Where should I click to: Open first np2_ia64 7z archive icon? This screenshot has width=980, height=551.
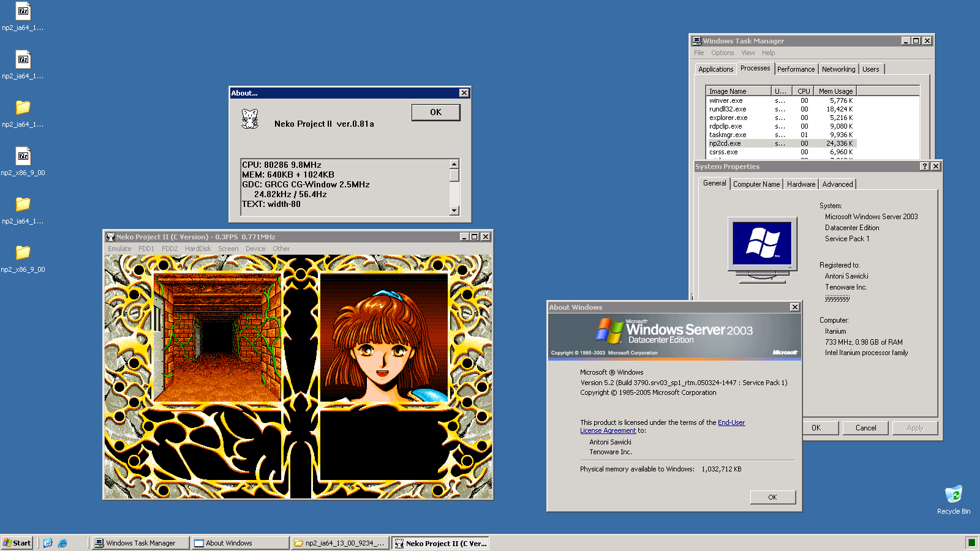point(23,11)
